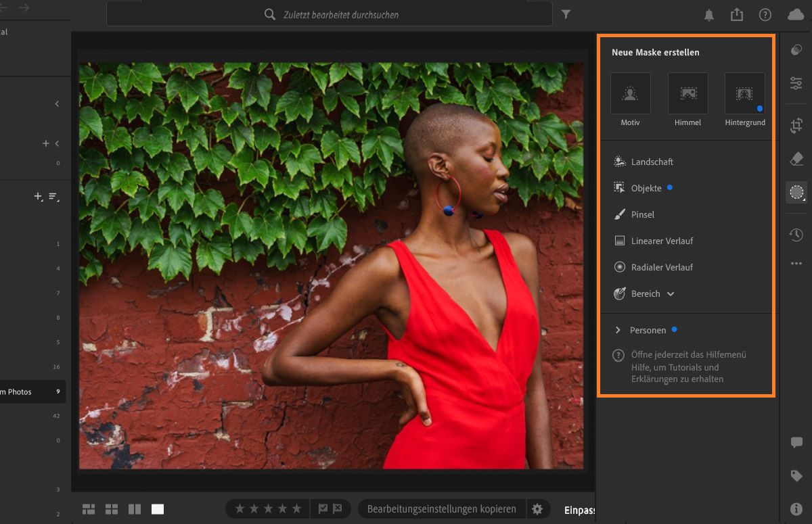This screenshot has width=812, height=524.
Task: Create a Himmel (sky) mask
Action: [x=687, y=94]
